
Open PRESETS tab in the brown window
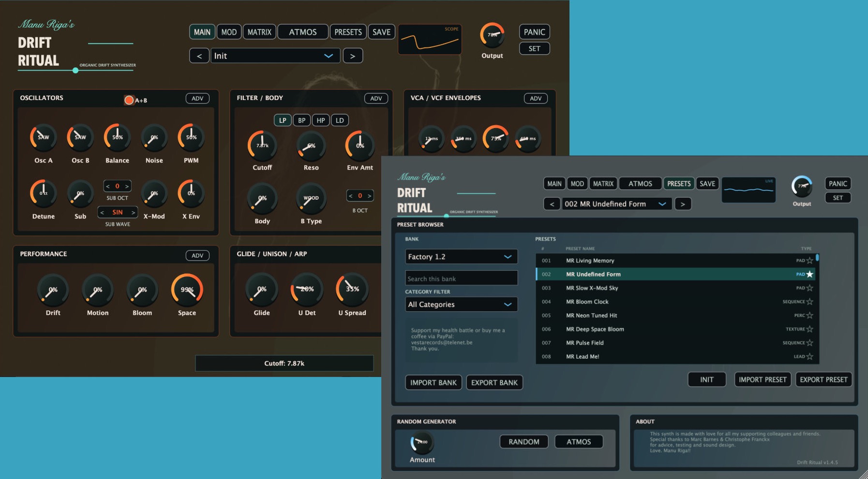[348, 32]
